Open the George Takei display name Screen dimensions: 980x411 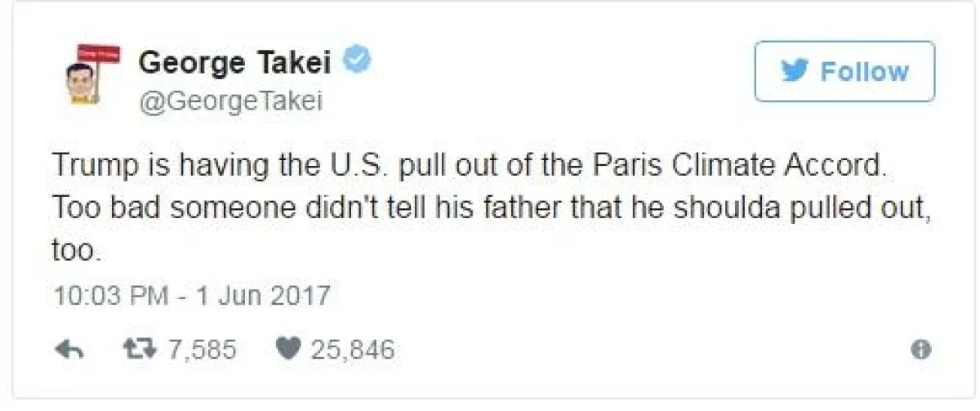click(x=235, y=62)
